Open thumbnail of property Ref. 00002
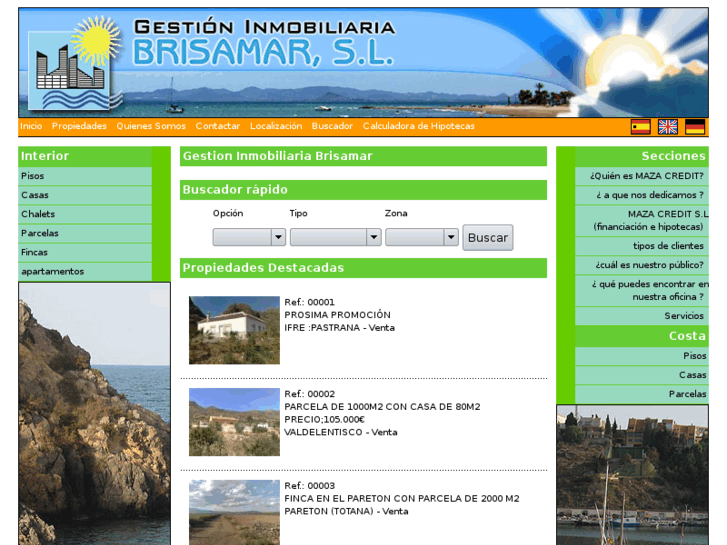This screenshot has width=727, height=545. [x=234, y=422]
